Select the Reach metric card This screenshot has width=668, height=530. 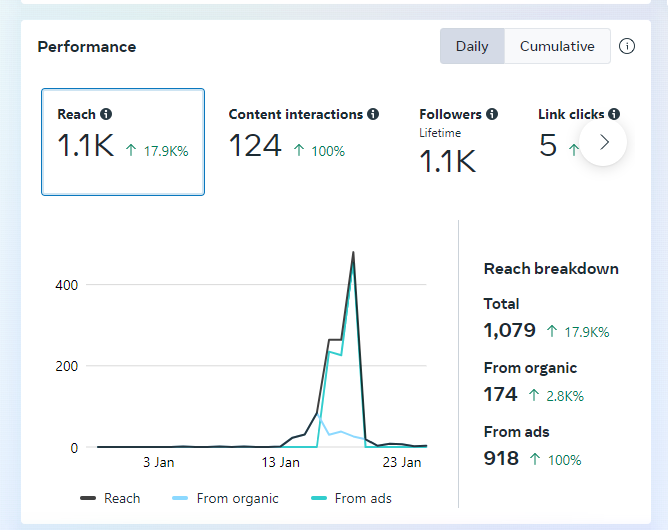coord(123,141)
